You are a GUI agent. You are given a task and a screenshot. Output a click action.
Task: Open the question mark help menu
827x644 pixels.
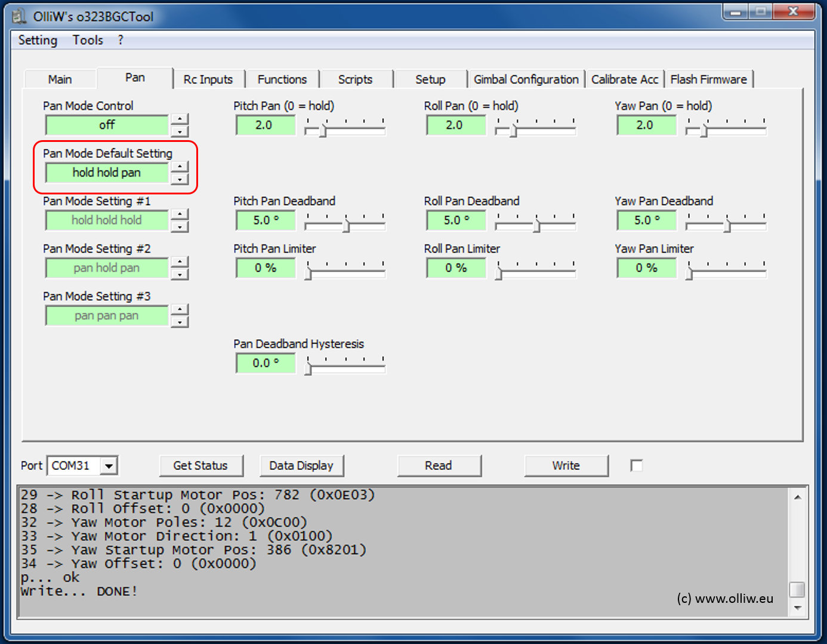121,40
